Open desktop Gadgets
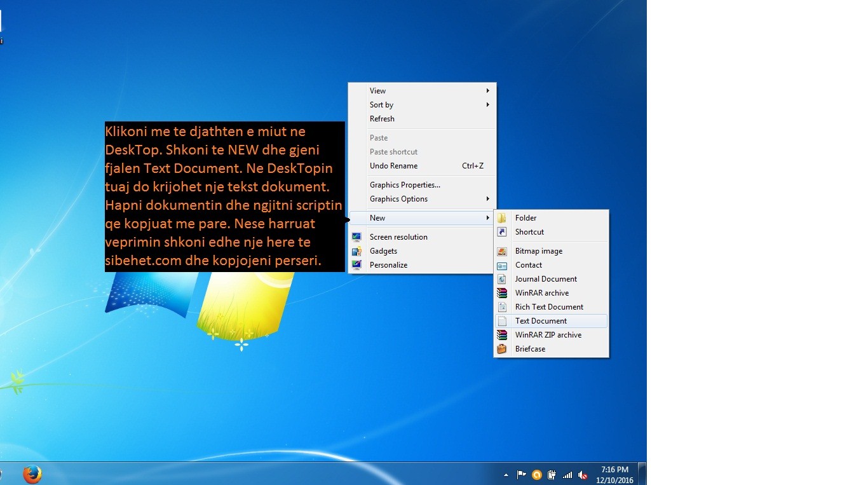868x485 pixels. pyautogui.click(x=422, y=251)
